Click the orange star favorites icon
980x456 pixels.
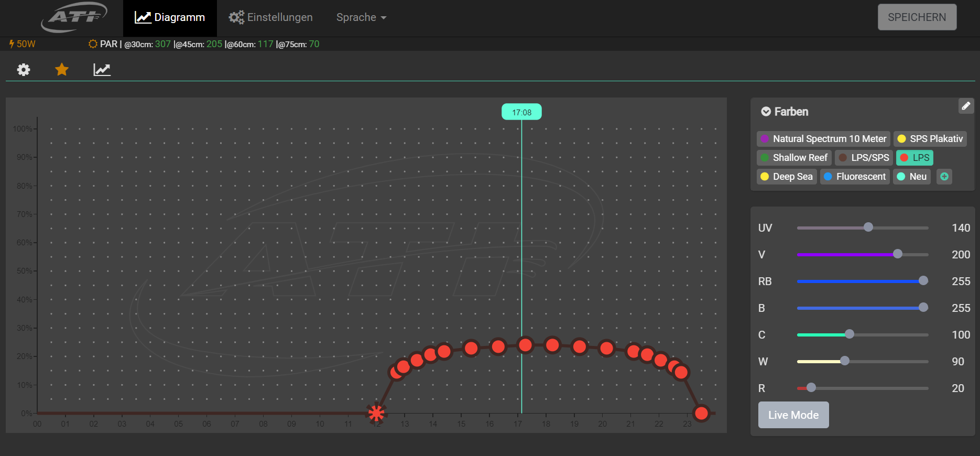(x=62, y=69)
